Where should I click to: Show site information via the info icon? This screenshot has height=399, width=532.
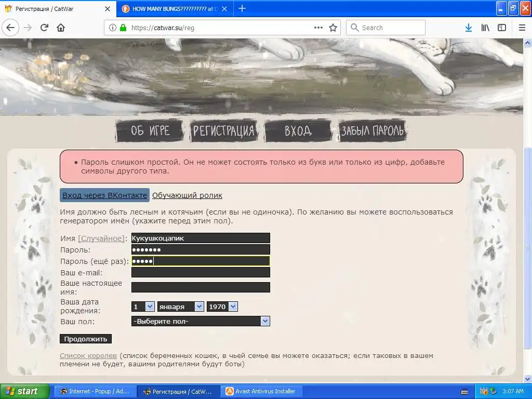[113, 28]
